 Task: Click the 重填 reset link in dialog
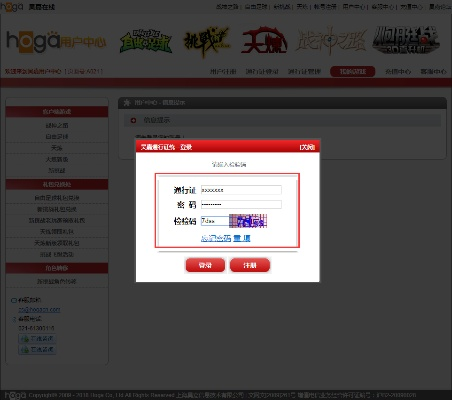pyautogui.click(x=242, y=238)
